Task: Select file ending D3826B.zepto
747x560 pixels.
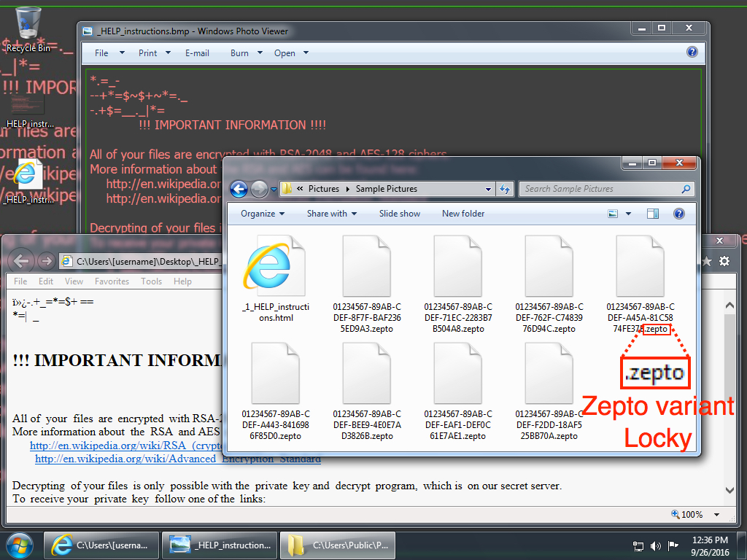Action: [x=367, y=392]
